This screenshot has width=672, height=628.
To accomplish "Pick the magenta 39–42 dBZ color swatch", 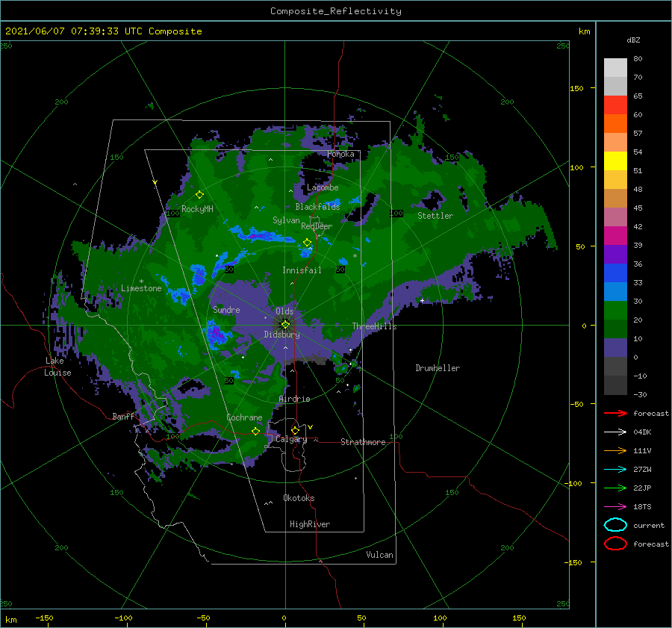I will (x=615, y=236).
